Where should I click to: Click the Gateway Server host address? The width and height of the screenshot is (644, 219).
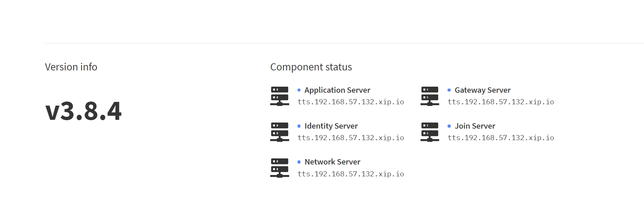click(x=501, y=102)
